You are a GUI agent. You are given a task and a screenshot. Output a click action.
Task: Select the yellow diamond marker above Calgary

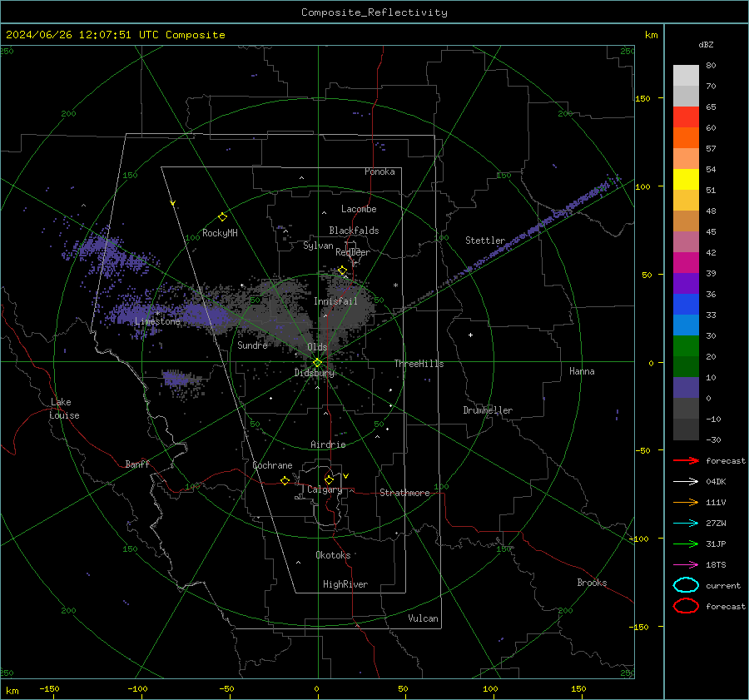point(329,479)
